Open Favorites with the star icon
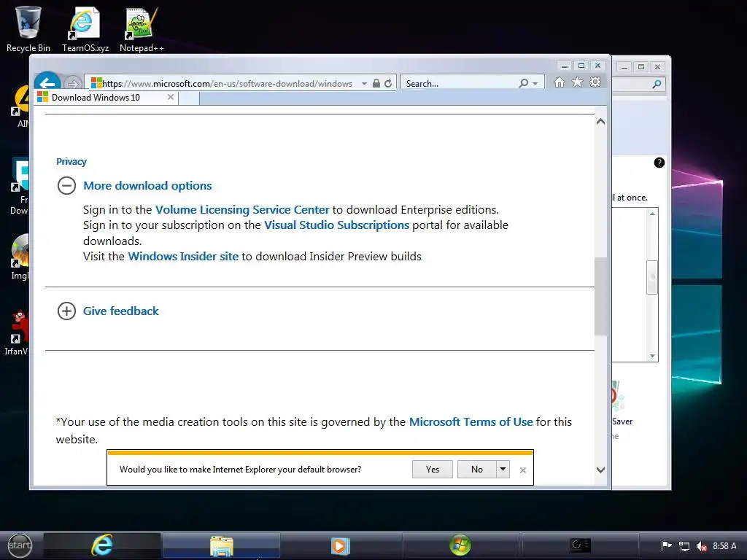Viewport: 747px width, 560px height. coord(577,82)
